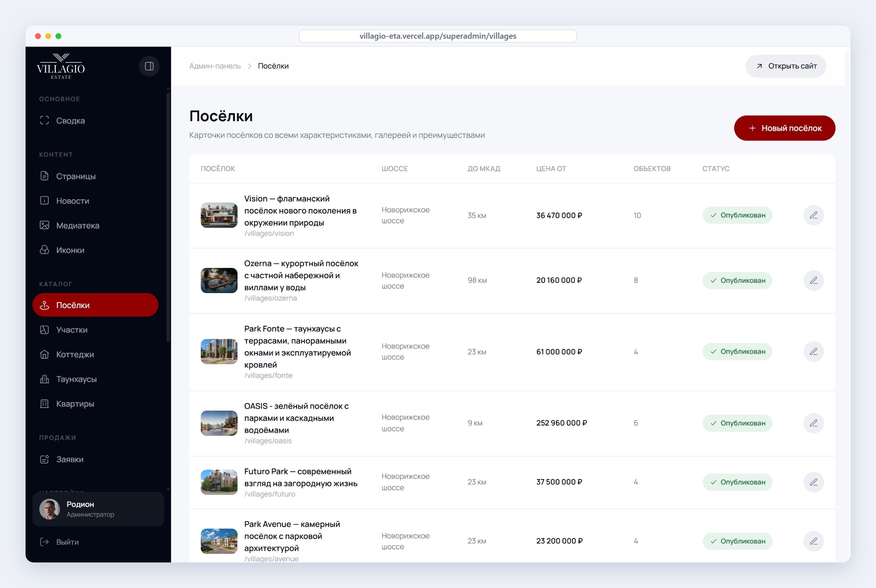Screen dimensions: 876x588
Task: Open the Медиатека section
Action: coord(95,225)
